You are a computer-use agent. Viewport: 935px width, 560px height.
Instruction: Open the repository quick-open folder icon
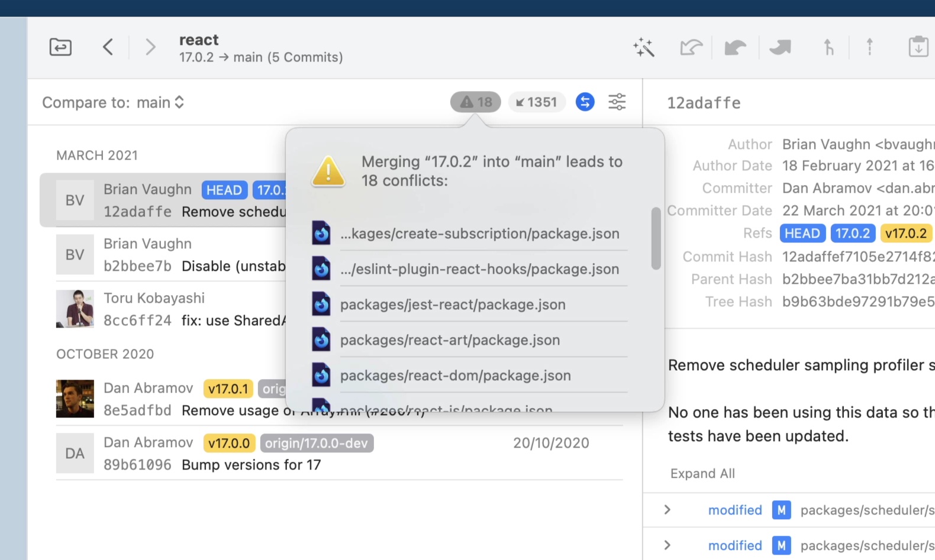(x=60, y=47)
